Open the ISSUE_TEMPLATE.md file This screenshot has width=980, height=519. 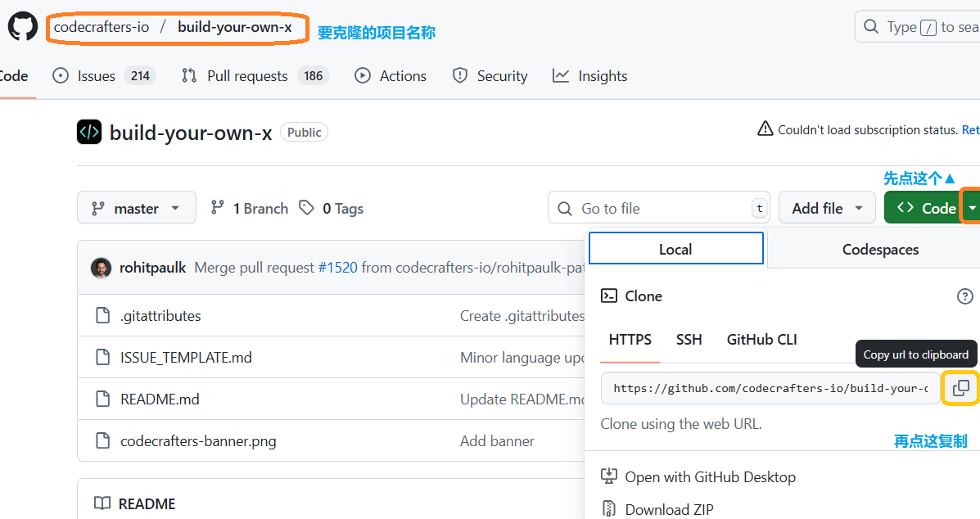coord(186,358)
